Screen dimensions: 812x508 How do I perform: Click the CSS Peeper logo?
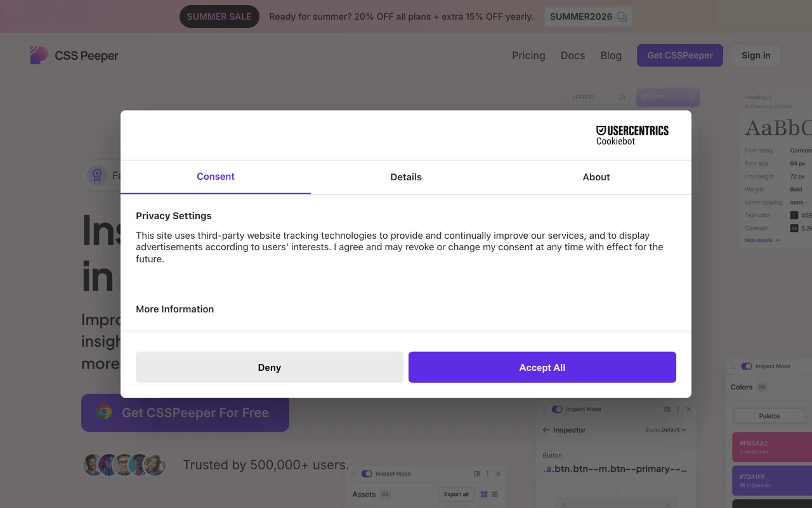point(74,55)
